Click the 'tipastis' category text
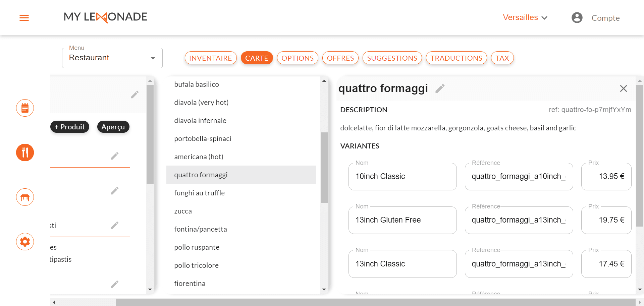The width and height of the screenshot is (644, 306). [61, 259]
